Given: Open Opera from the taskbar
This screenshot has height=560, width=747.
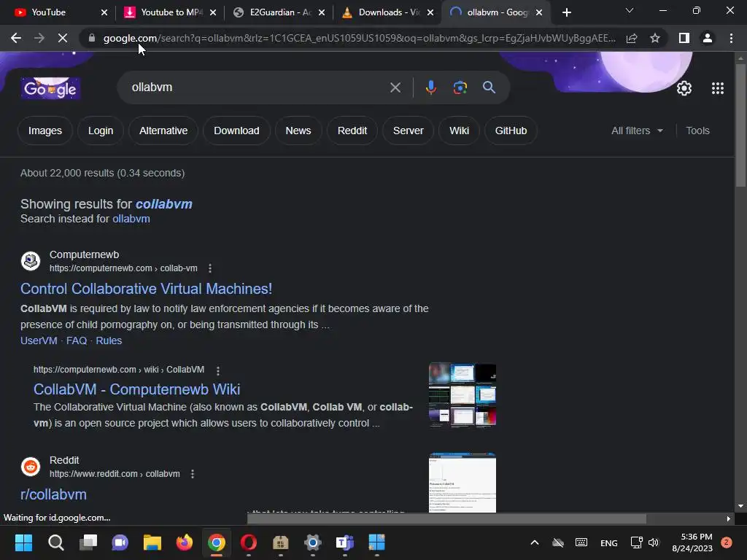Looking at the screenshot, I should coord(249,542).
